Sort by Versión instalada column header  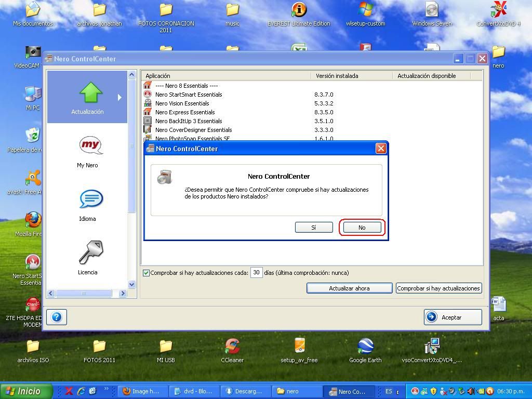point(352,76)
